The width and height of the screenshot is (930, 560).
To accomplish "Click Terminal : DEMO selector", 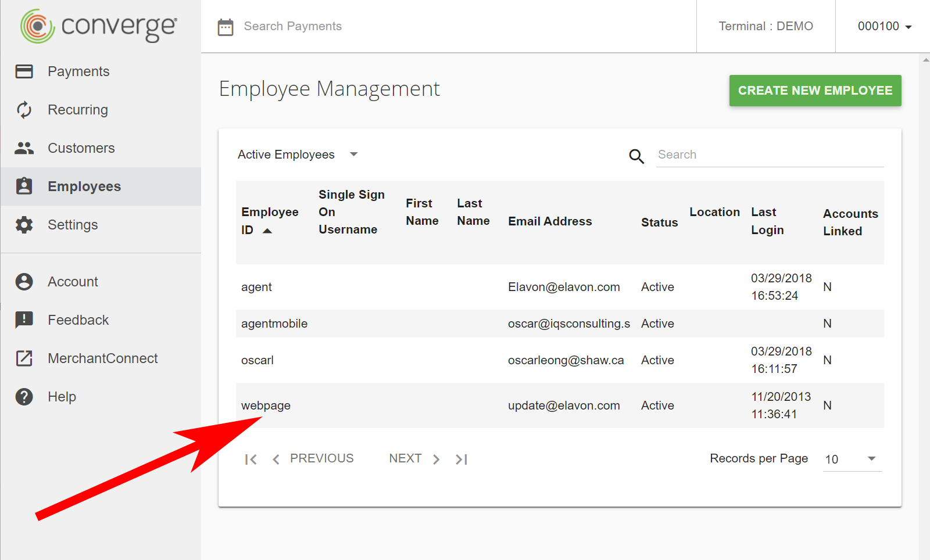I will click(766, 26).
